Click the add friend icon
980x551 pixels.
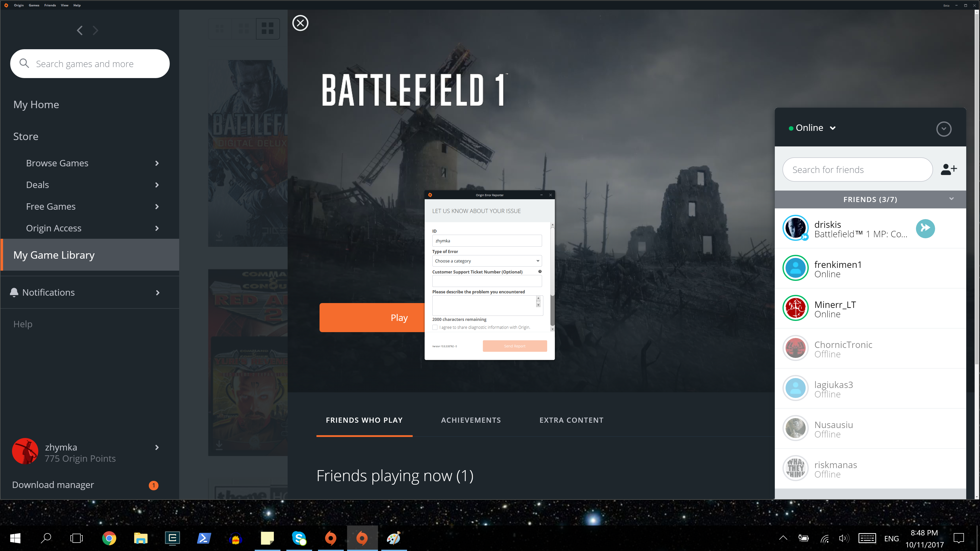tap(949, 169)
